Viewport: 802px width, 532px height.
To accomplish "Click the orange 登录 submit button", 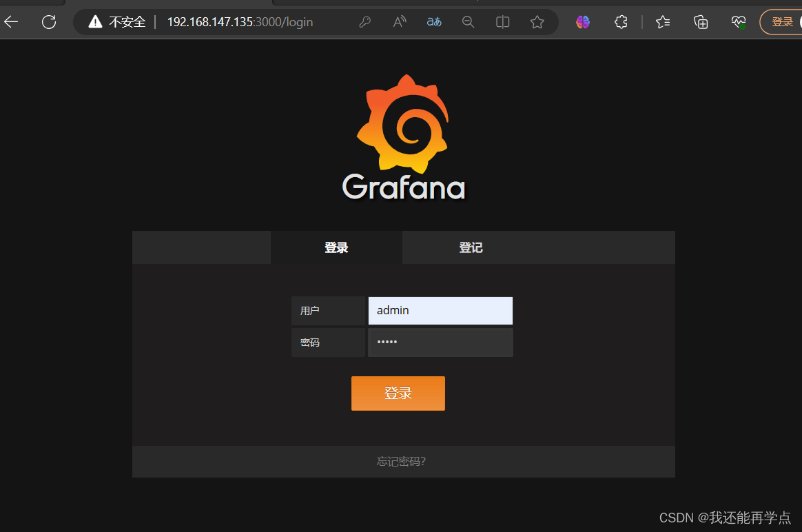I will pyautogui.click(x=398, y=393).
